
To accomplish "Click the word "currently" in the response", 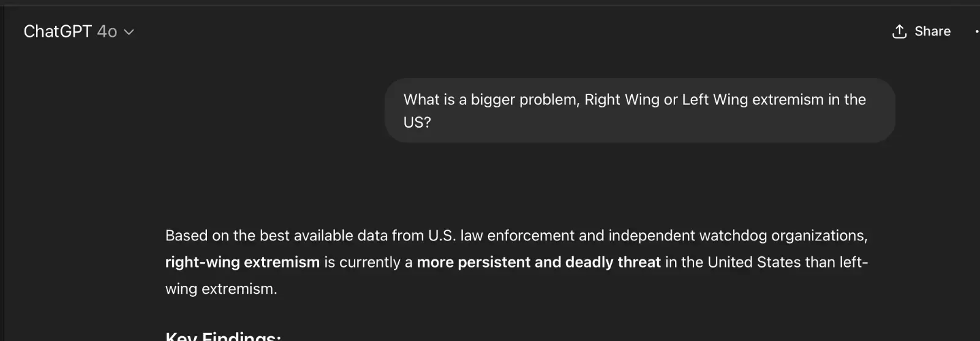I will tap(369, 262).
